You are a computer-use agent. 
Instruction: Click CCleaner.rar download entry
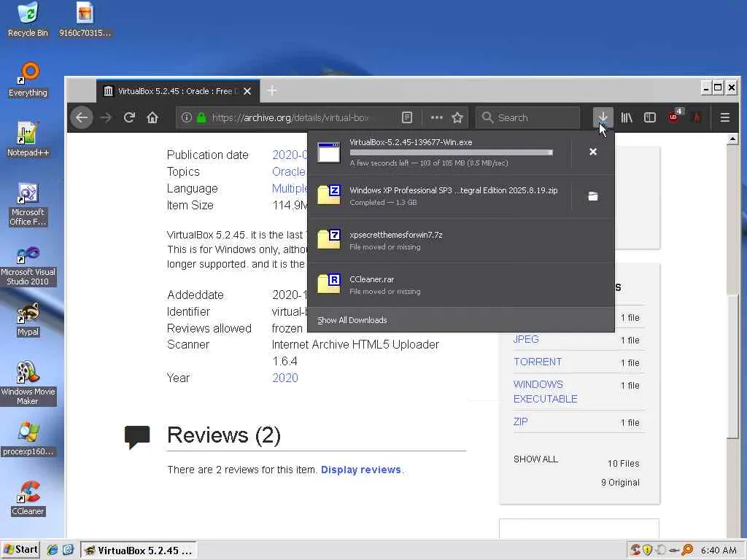point(461,285)
